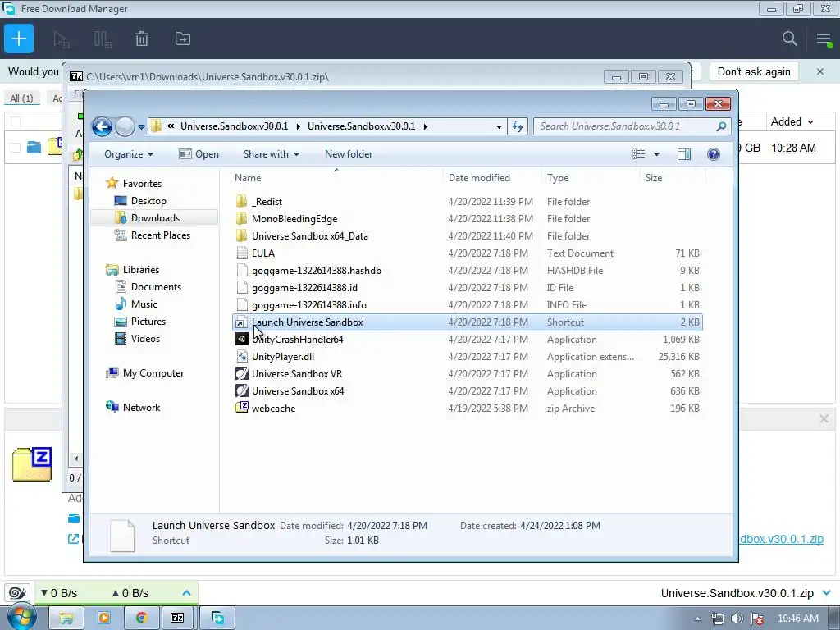Add a new download with the plus button
Image resolution: width=840 pixels, height=630 pixels.
(19, 39)
